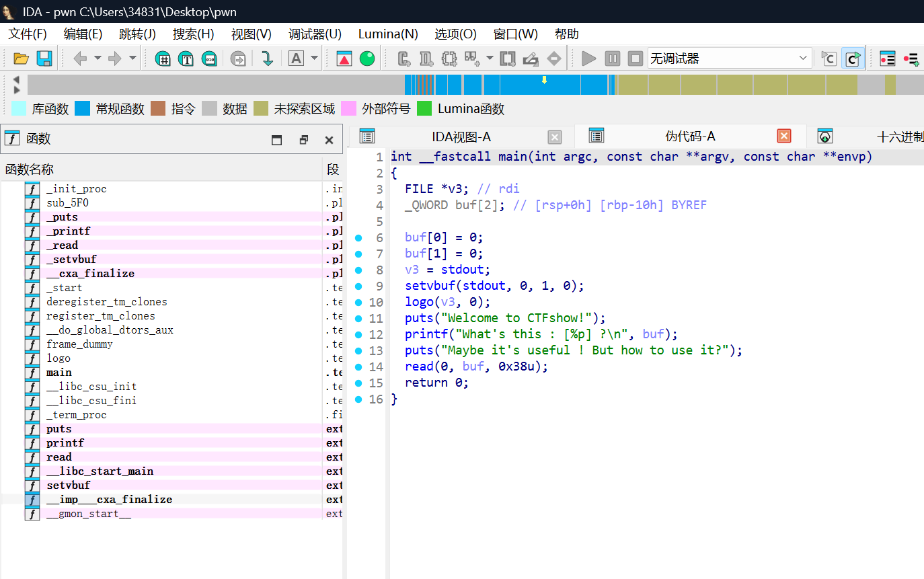Click the gray diamond minus icon
The height and width of the screenshot is (579, 924).
pos(554,59)
